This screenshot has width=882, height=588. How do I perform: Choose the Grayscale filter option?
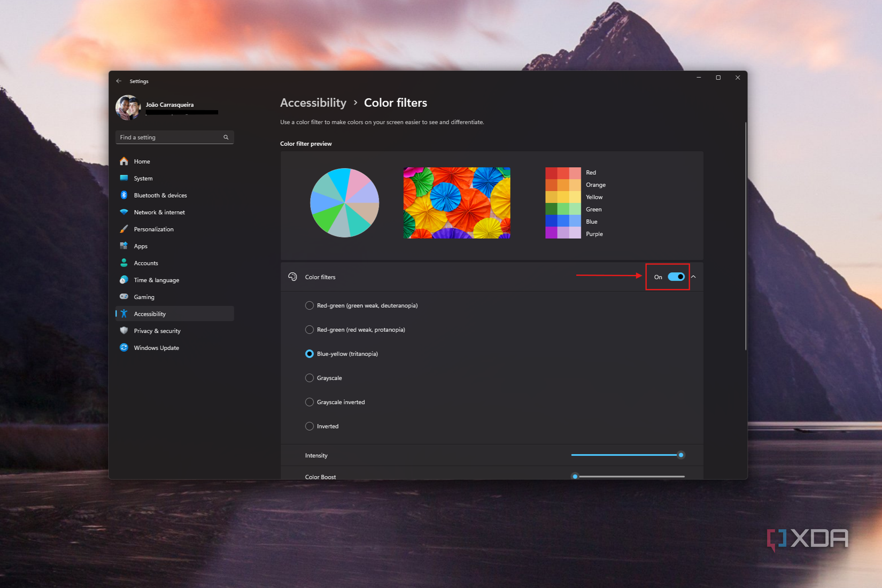310,377
